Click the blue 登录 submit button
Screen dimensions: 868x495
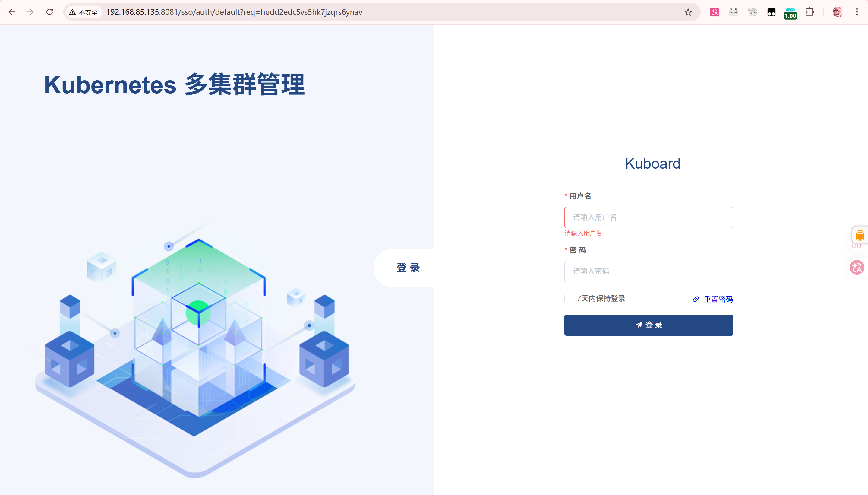[x=648, y=325]
